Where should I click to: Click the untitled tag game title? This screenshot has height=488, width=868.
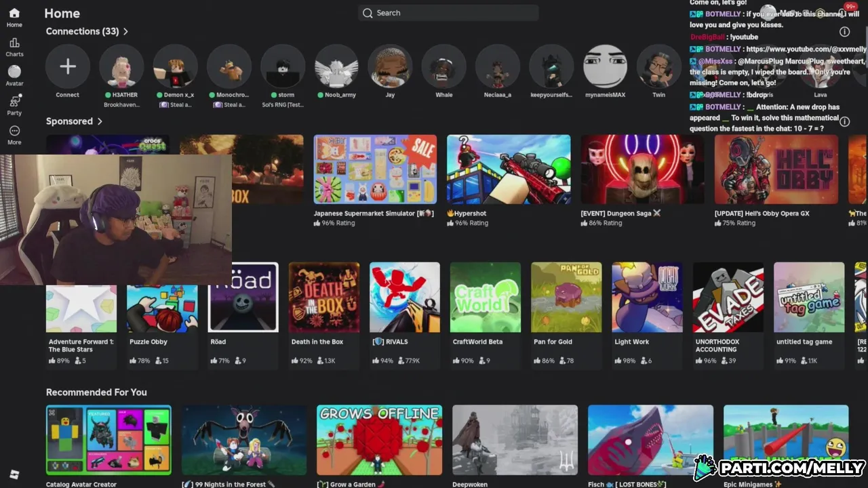coord(804,342)
